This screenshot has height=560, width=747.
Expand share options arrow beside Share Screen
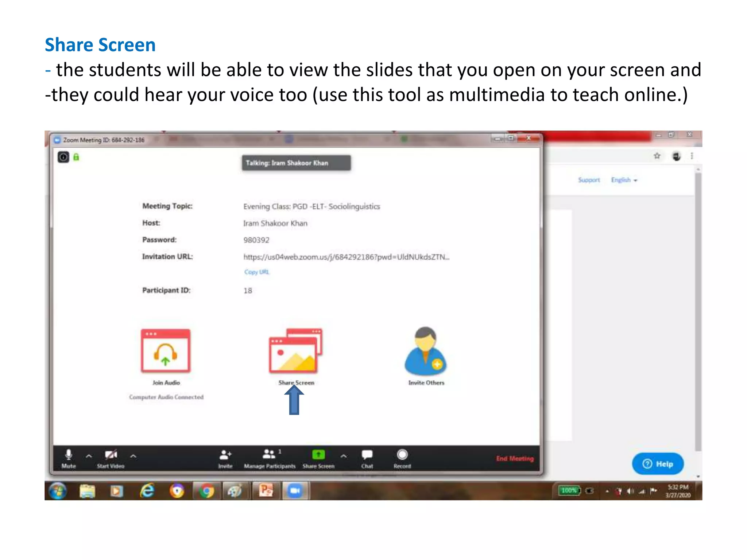[x=344, y=456]
